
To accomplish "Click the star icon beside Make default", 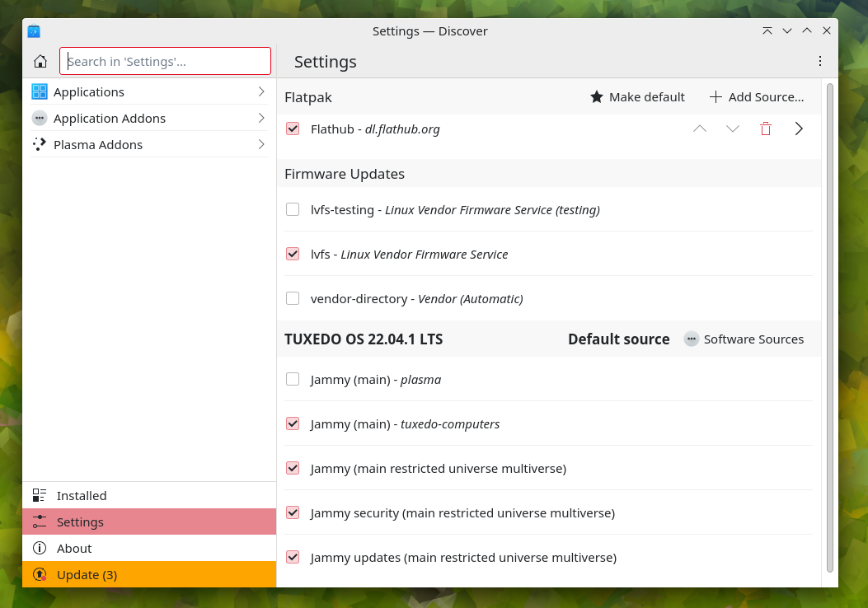I will [596, 96].
